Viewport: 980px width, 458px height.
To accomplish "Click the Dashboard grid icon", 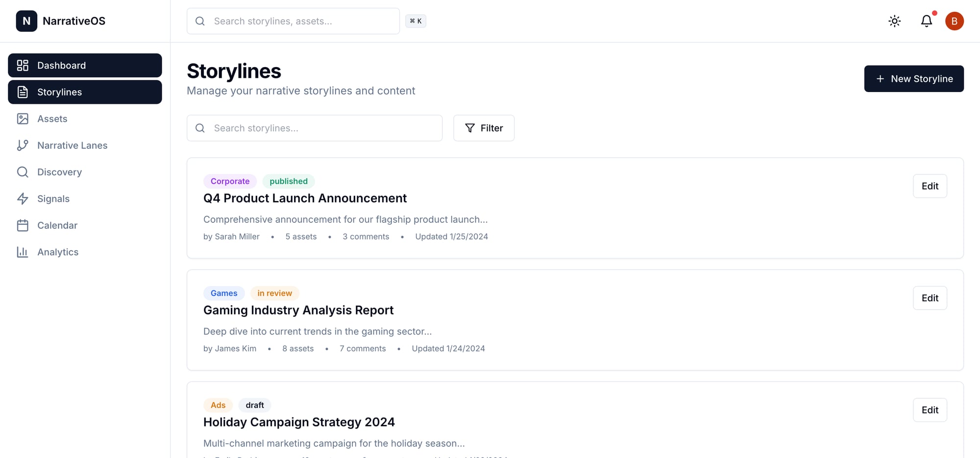I will (x=23, y=65).
